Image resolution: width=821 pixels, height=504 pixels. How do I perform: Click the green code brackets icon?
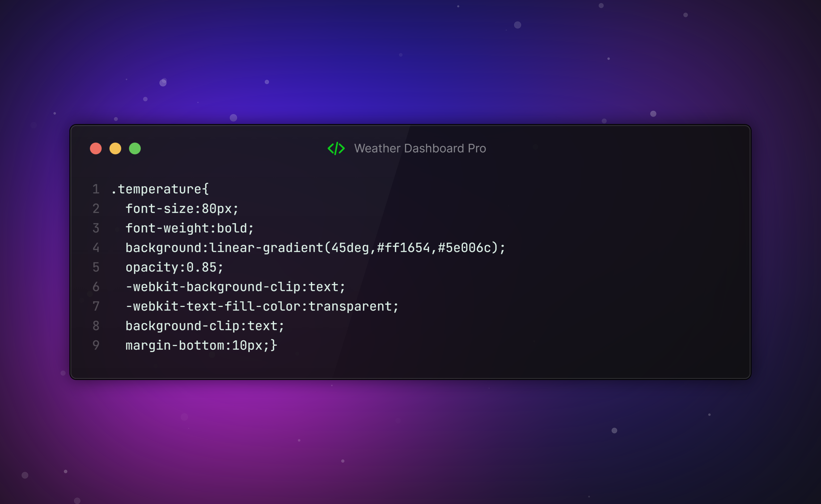tap(336, 148)
